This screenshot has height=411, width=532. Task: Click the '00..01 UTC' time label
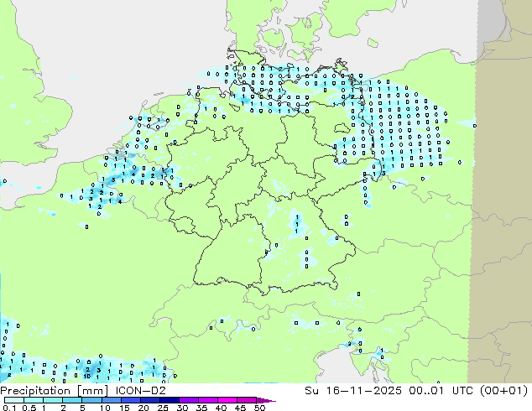(x=441, y=390)
